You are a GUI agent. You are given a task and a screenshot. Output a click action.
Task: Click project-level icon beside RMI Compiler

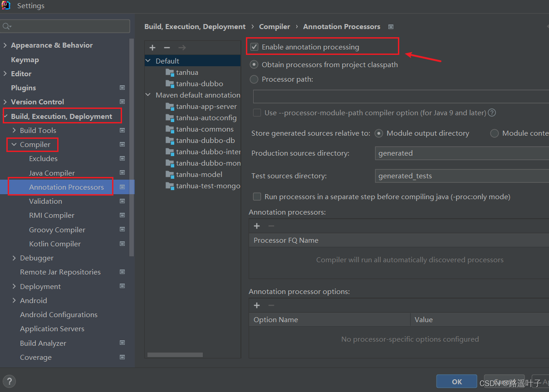tap(122, 215)
